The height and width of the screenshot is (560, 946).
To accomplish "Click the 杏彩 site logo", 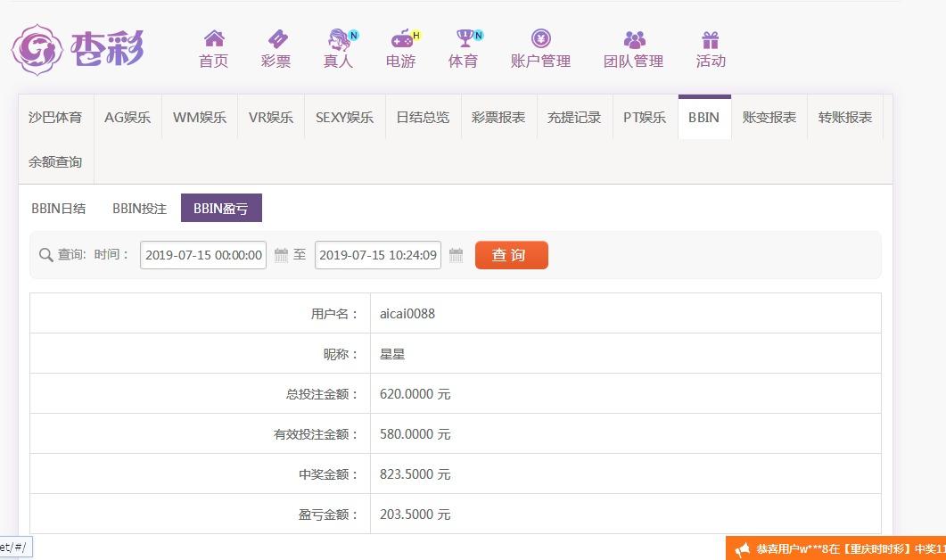I will (78, 48).
